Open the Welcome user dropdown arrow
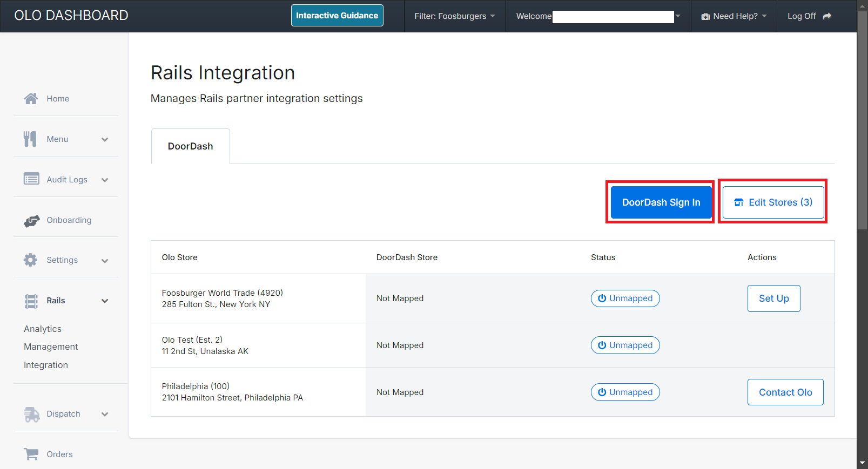The width and height of the screenshot is (868, 469). coord(678,16)
